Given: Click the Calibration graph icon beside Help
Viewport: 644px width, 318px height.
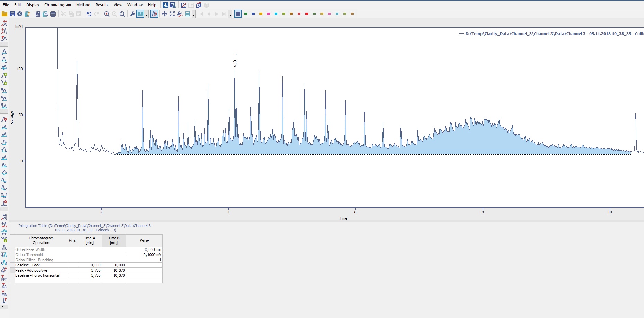Looking at the screenshot, I should pos(184,5).
